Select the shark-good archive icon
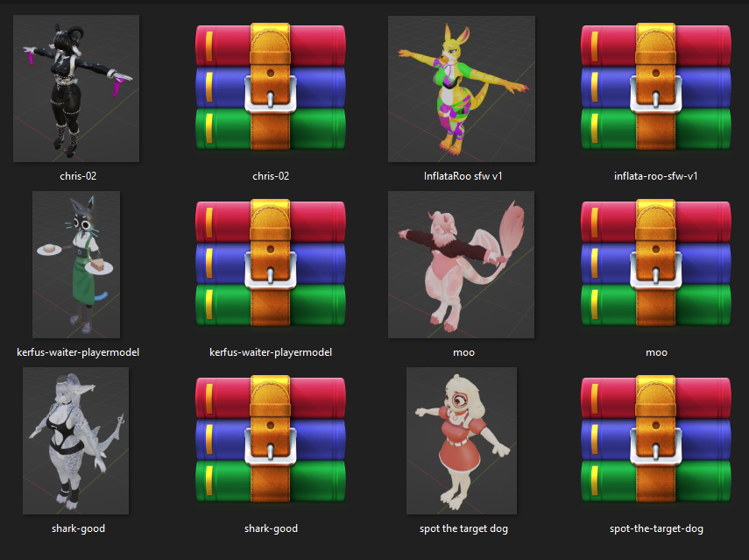 270,441
